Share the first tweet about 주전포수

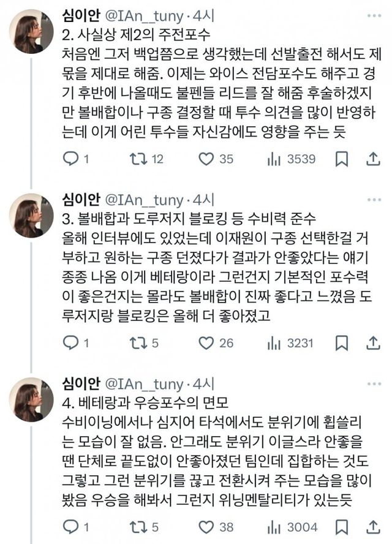click(x=373, y=159)
